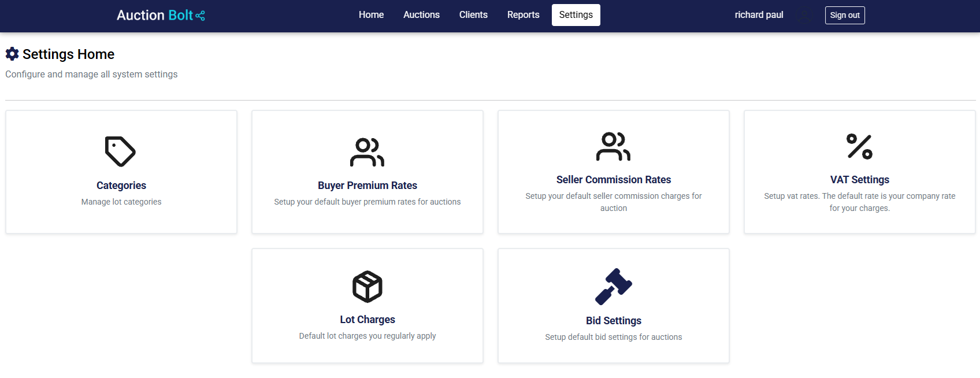Click the Auction Bolt logo text

[155, 16]
